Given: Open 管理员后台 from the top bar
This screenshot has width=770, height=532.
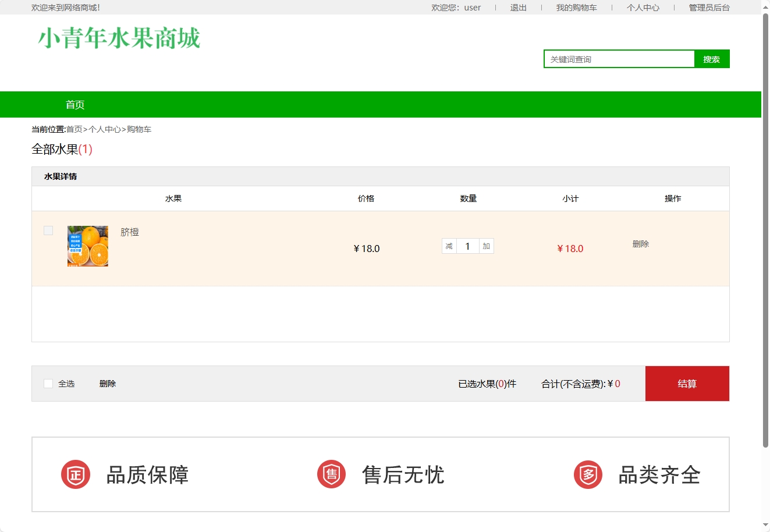Looking at the screenshot, I should coord(708,8).
